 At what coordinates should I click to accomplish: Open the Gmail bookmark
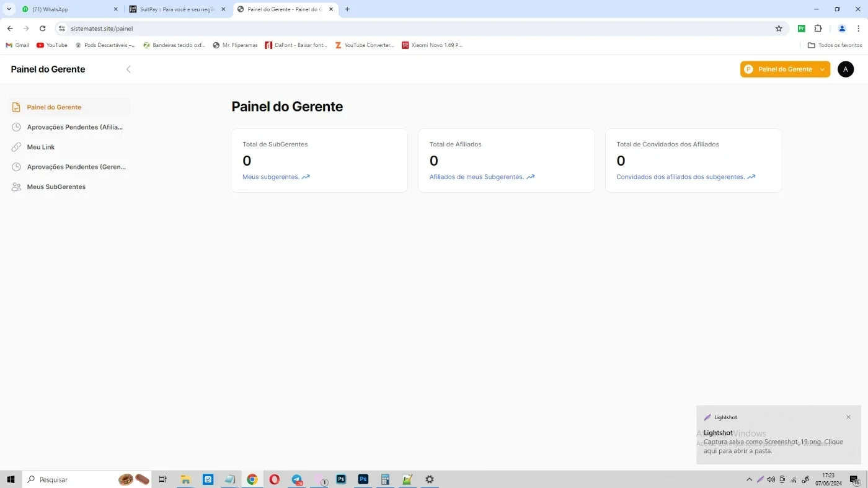click(17, 45)
